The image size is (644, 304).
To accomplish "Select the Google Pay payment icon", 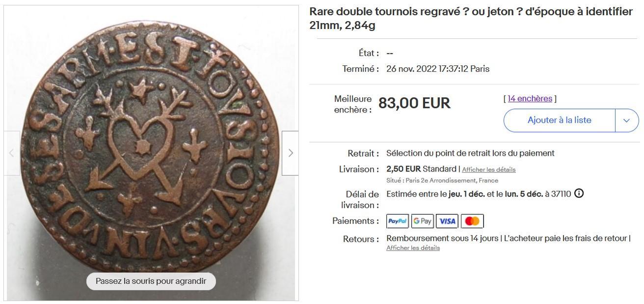I will pyautogui.click(x=423, y=221).
